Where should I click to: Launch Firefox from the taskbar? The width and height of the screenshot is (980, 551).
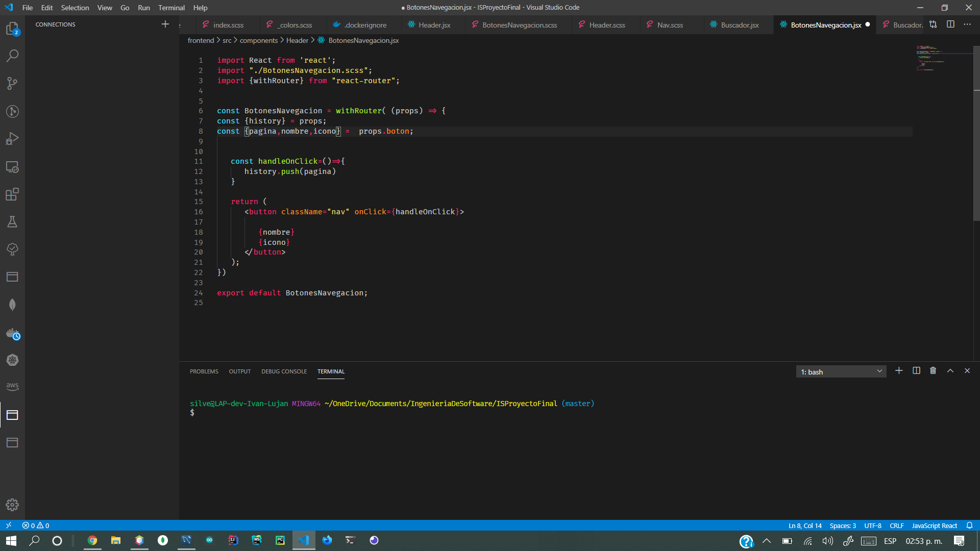point(327,540)
